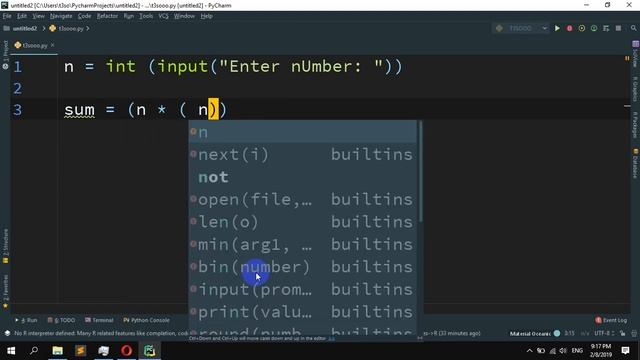640x360 pixels.
Task: Open the Event Log panel
Action: coord(611,320)
